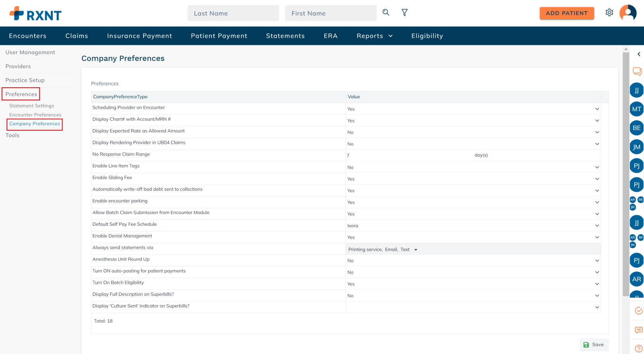Viewport: 644px width, 354px height.
Task: Open the Reports menu
Action: 374,36
